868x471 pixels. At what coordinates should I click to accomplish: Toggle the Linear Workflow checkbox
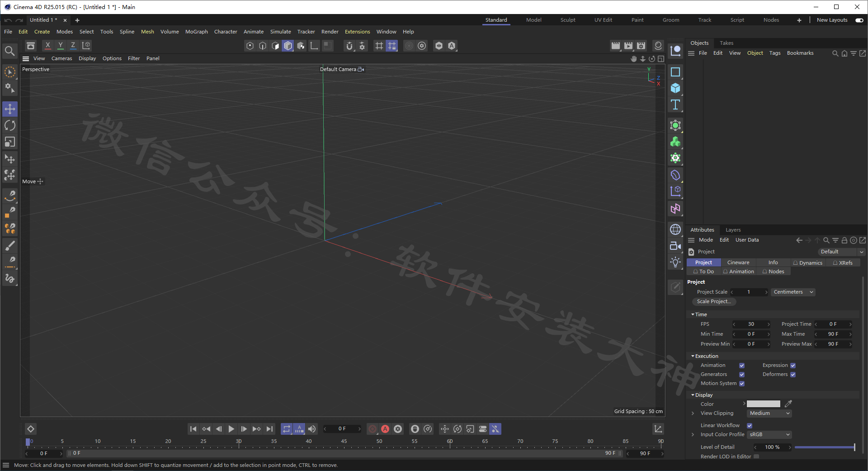(x=750, y=426)
